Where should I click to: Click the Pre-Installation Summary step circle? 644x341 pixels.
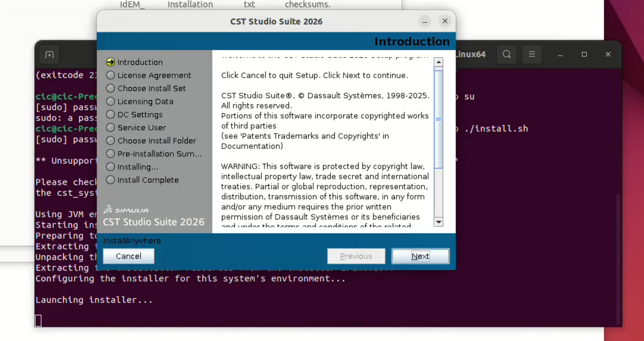pos(110,154)
